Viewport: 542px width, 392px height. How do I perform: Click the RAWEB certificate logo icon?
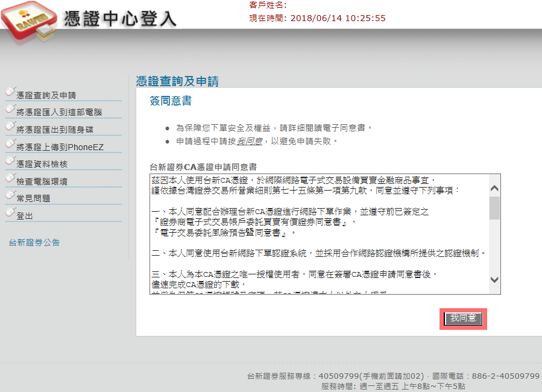[x=29, y=22]
